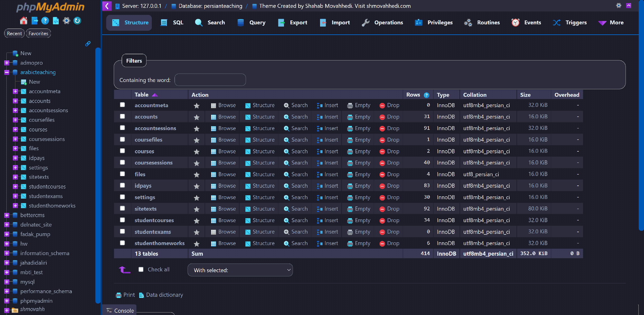
Task: Click the Containing the word input field
Action: [210, 80]
